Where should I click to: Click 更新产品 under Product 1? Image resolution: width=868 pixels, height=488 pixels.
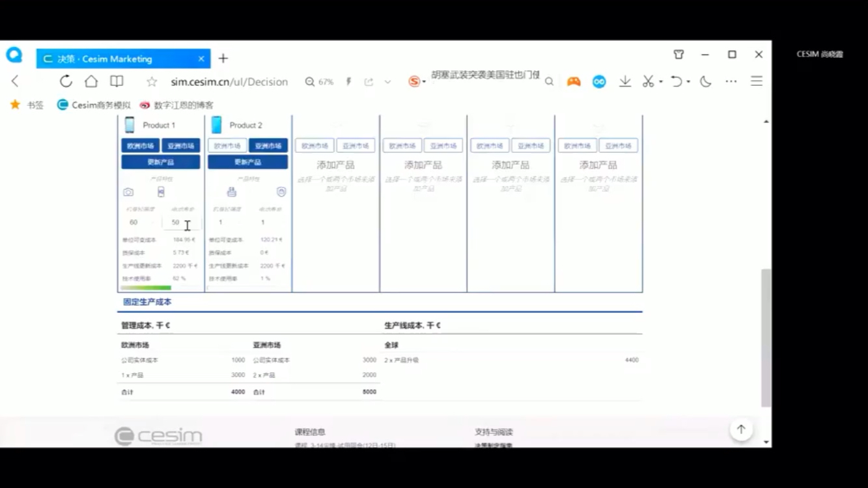coord(161,162)
